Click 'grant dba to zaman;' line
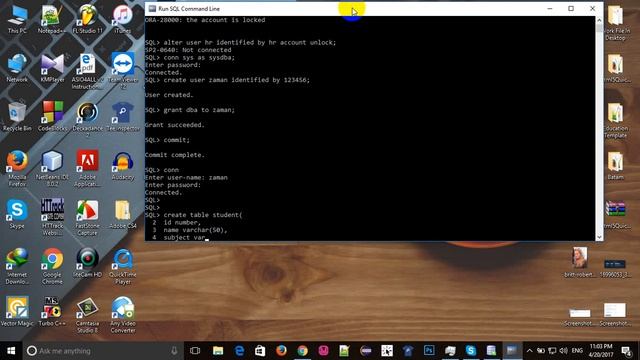This screenshot has height=360, width=640. (190, 110)
